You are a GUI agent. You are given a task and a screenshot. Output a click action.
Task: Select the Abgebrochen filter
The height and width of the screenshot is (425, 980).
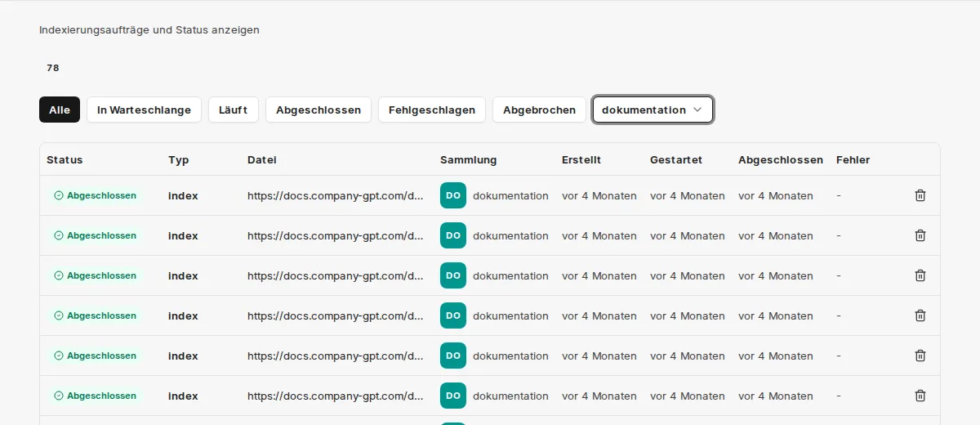coord(539,110)
